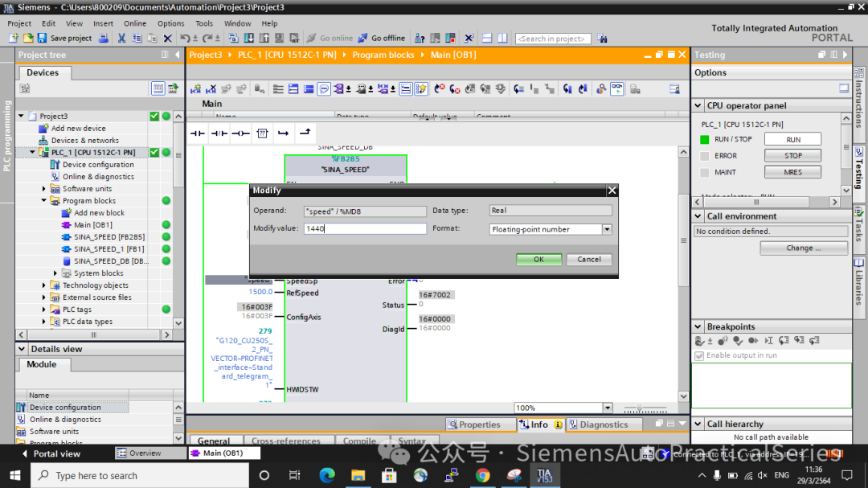Image resolution: width=868 pixels, height=488 pixels.
Task: Click the green checkmark beside Project3
Action: click(154, 116)
